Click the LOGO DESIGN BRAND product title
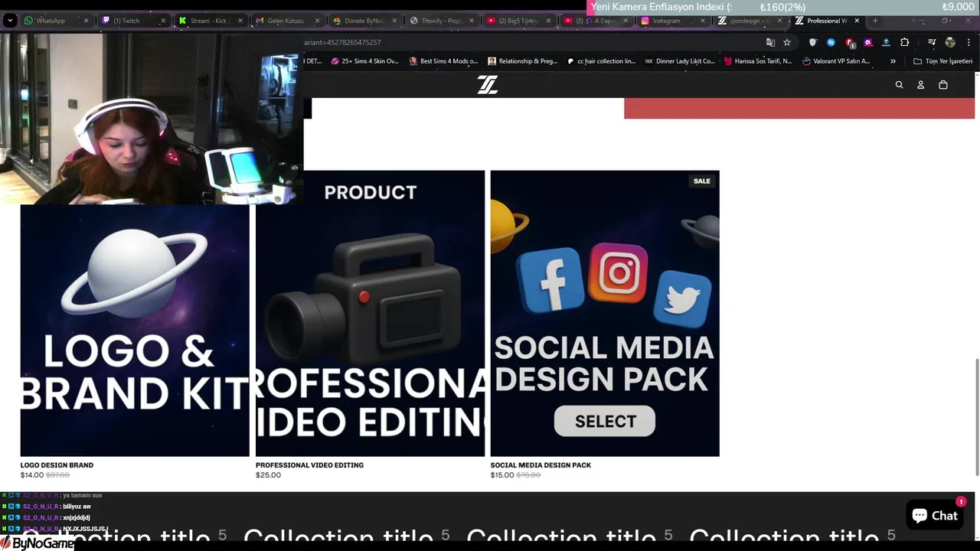Viewport: 980px width, 551px height. pyautogui.click(x=57, y=465)
